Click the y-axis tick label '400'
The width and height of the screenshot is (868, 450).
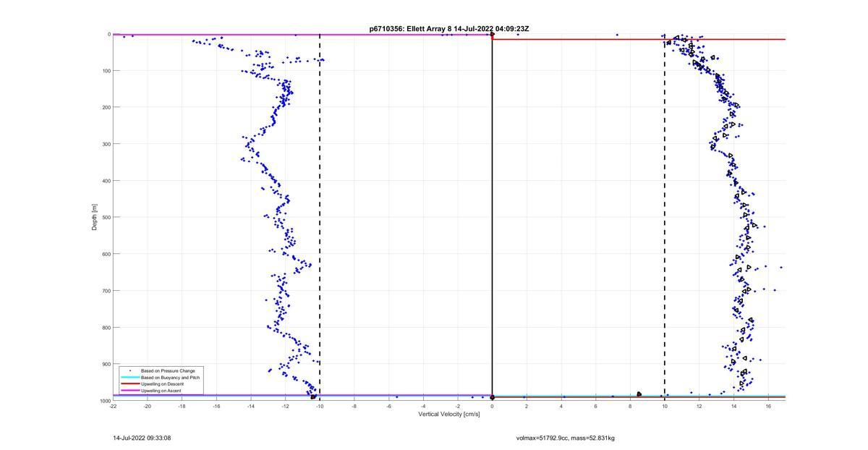(106, 181)
